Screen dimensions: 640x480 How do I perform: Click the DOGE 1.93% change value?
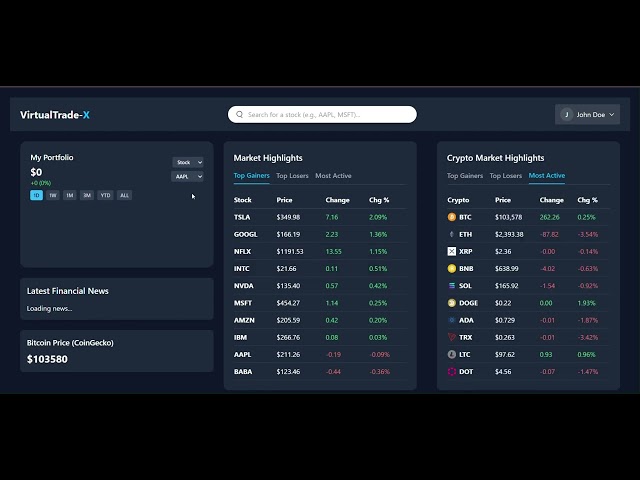pyautogui.click(x=587, y=303)
